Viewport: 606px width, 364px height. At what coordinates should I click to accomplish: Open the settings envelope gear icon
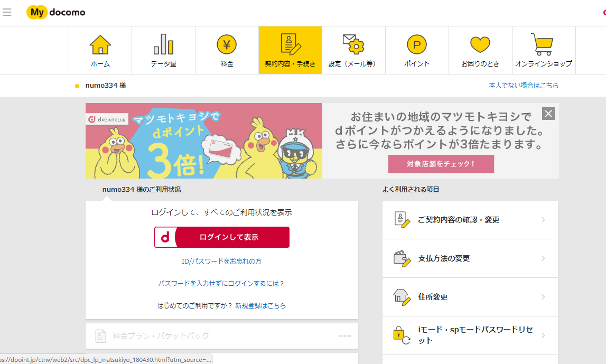coord(353,45)
